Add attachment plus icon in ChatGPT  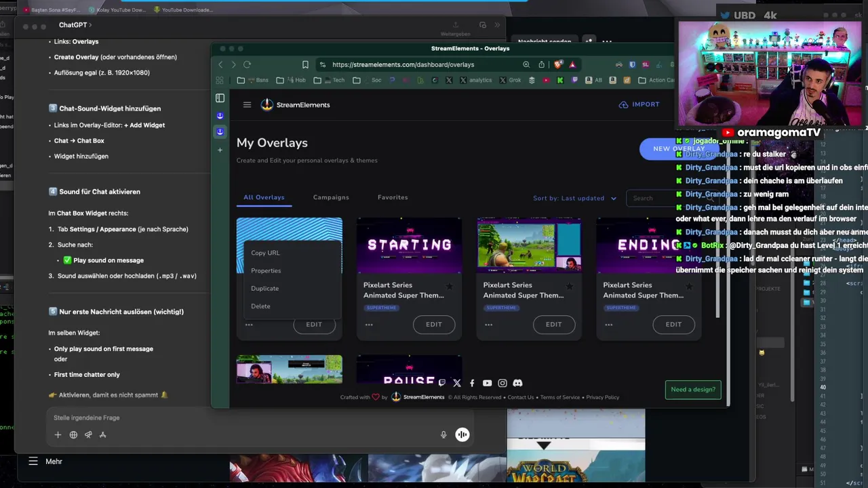(58, 434)
